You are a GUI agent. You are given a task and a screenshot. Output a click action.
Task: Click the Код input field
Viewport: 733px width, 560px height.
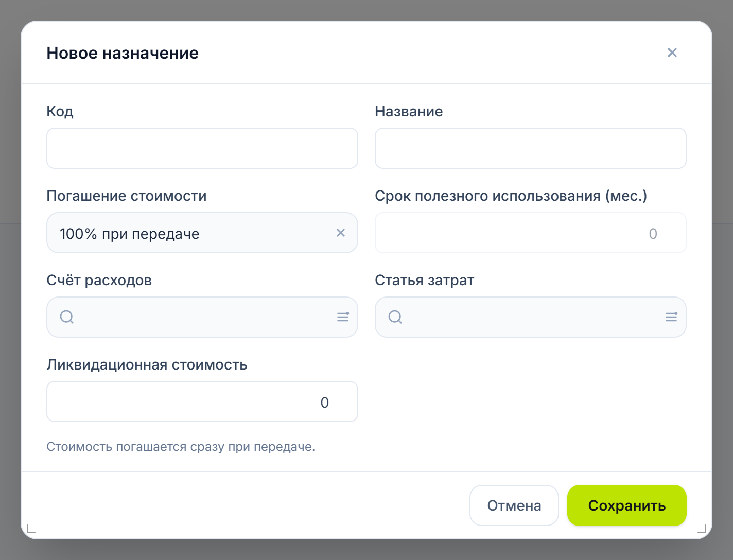click(x=202, y=148)
